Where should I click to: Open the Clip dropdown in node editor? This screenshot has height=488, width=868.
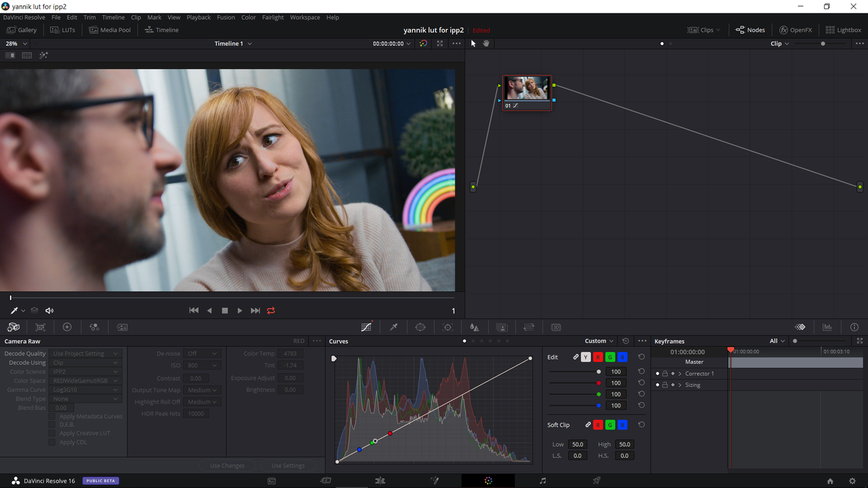[780, 43]
